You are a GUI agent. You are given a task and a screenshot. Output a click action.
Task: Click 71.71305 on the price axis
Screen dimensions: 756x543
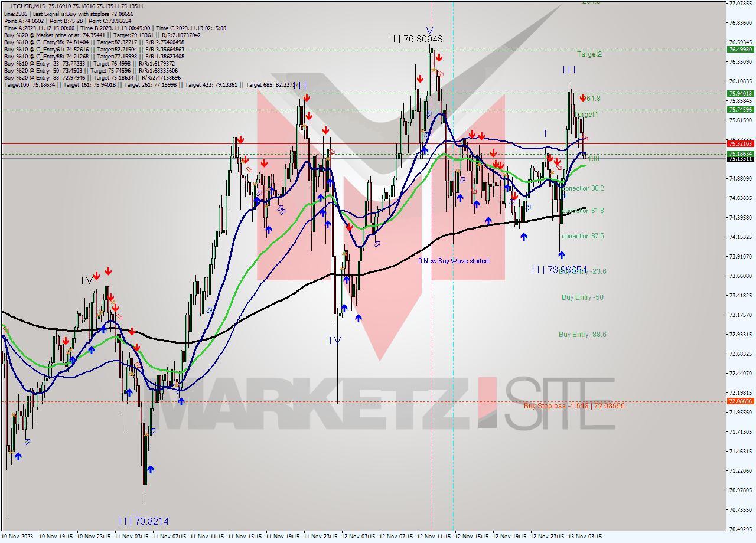pyautogui.click(x=741, y=432)
